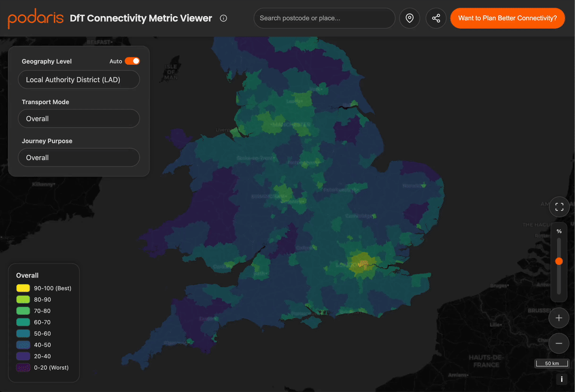Screen dimensions: 575x392
Task: Click the geolocation pin icon
Action: (410, 18)
